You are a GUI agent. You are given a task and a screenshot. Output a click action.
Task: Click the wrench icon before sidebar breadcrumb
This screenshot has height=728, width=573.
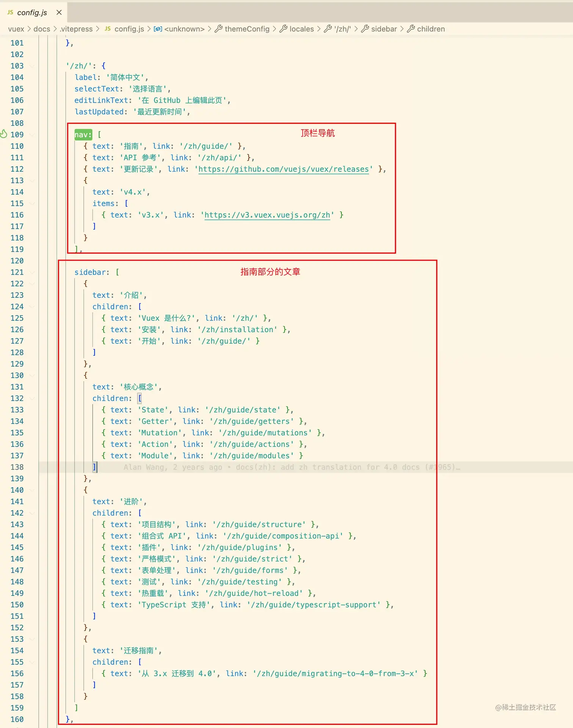(x=365, y=29)
